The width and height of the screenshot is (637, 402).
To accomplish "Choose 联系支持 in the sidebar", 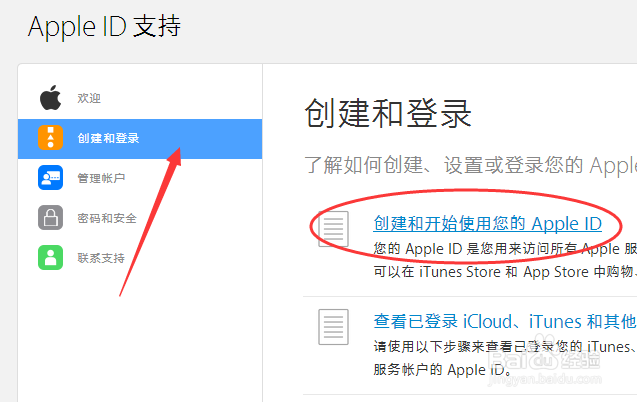I will click(x=140, y=258).
